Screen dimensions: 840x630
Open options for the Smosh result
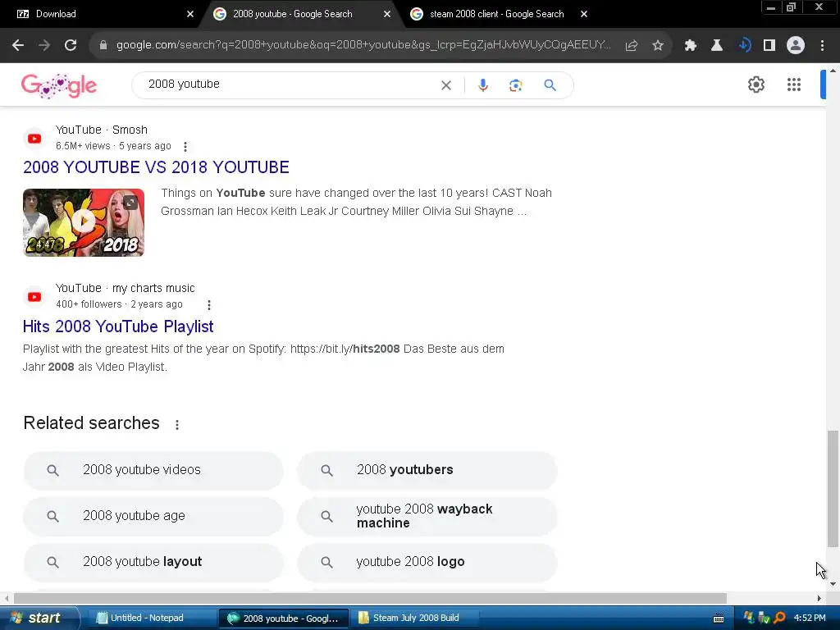click(x=185, y=146)
